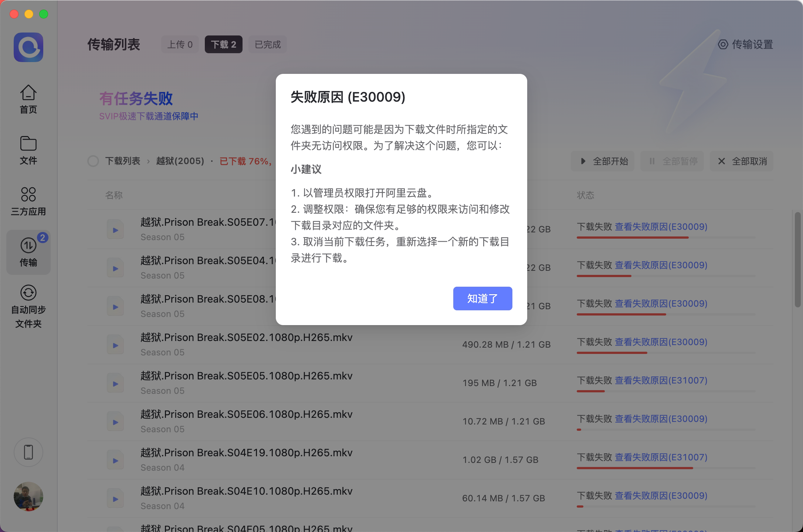This screenshot has width=803, height=532.
Task: Click the green macOS fullscreen button
Action: [44, 14]
